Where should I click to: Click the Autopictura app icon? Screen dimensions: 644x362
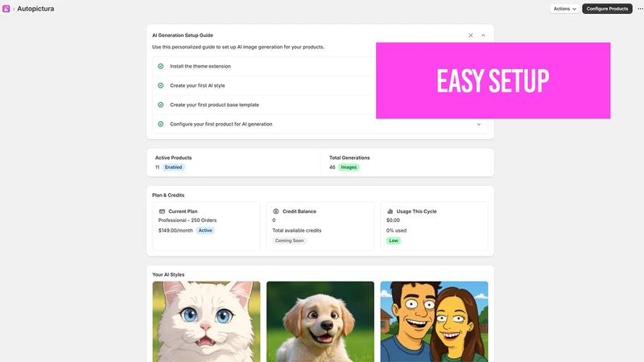tap(6, 9)
